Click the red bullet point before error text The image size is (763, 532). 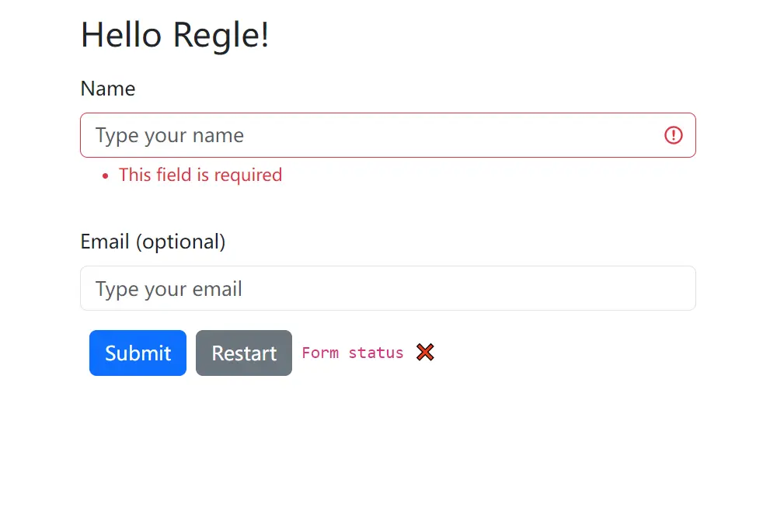pos(105,176)
